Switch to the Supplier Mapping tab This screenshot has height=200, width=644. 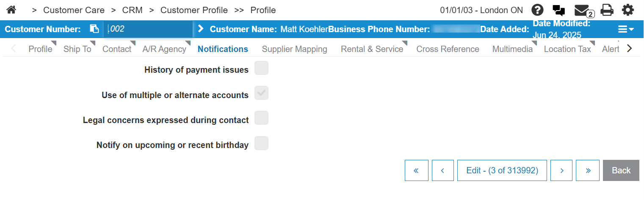(x=294, y=49)
